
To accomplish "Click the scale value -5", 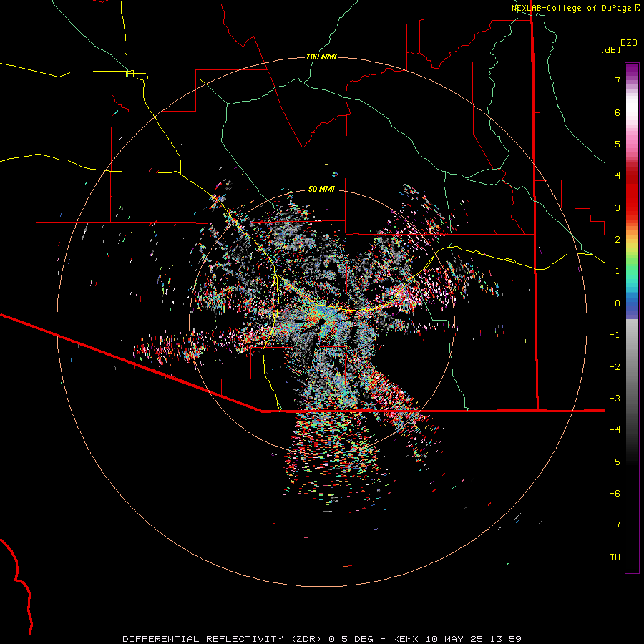I will coord(615,462).
